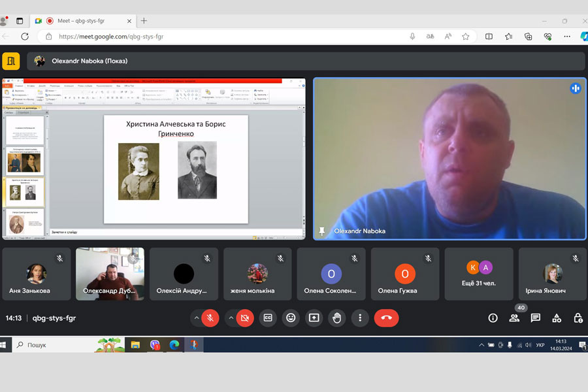Select Ірина Янович participant tile
588x392 pixels.
[x=552, y=274]
